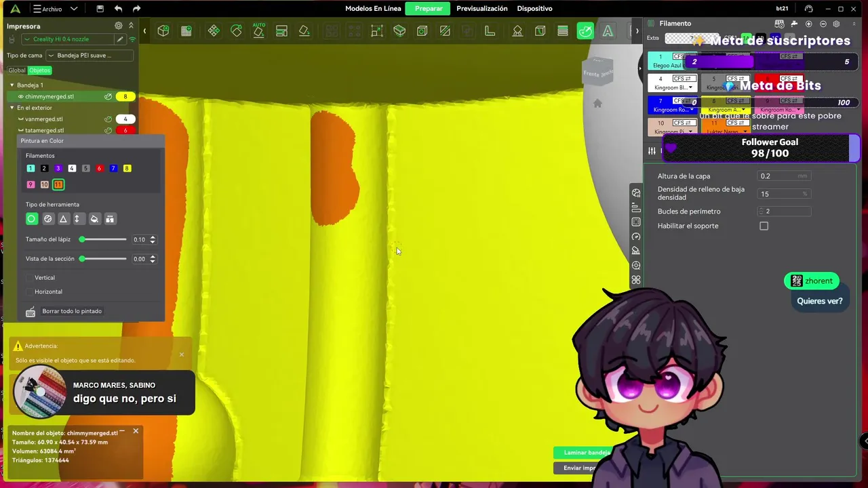Click the undo arrow
The width and height of the screenshot is (868, 488).
click(x=118, y=9)
